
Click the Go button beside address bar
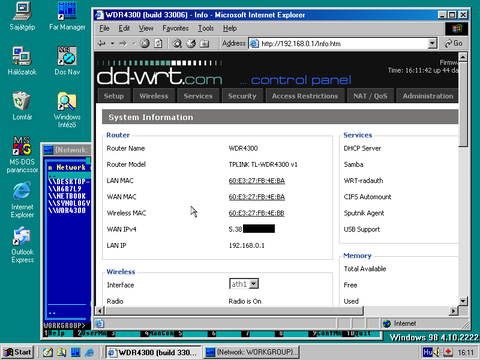tap(454, 43)
